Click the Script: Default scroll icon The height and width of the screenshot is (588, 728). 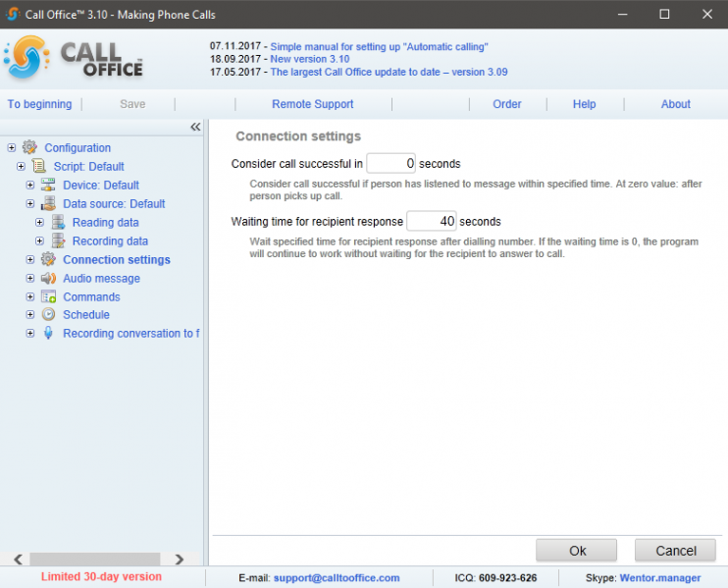click(x=39, y=166)
